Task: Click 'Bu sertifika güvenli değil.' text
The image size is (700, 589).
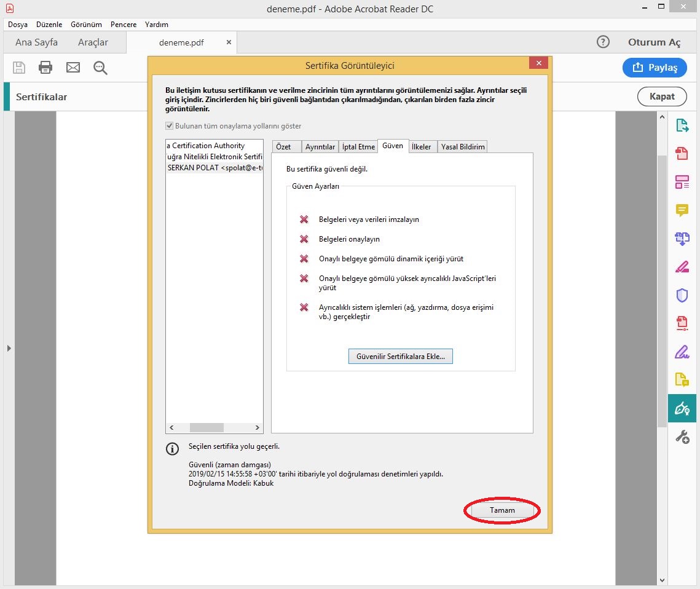Action: [x=327, y=169]
